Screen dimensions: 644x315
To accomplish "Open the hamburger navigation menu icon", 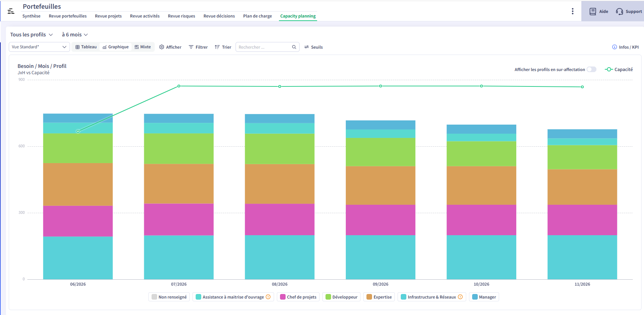I will (11, 11).
